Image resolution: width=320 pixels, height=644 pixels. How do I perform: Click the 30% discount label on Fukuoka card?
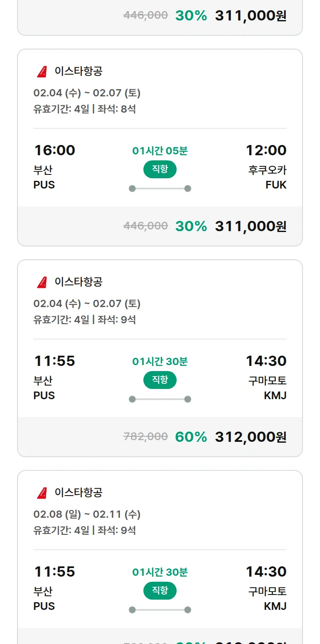(x=191, y=226)
